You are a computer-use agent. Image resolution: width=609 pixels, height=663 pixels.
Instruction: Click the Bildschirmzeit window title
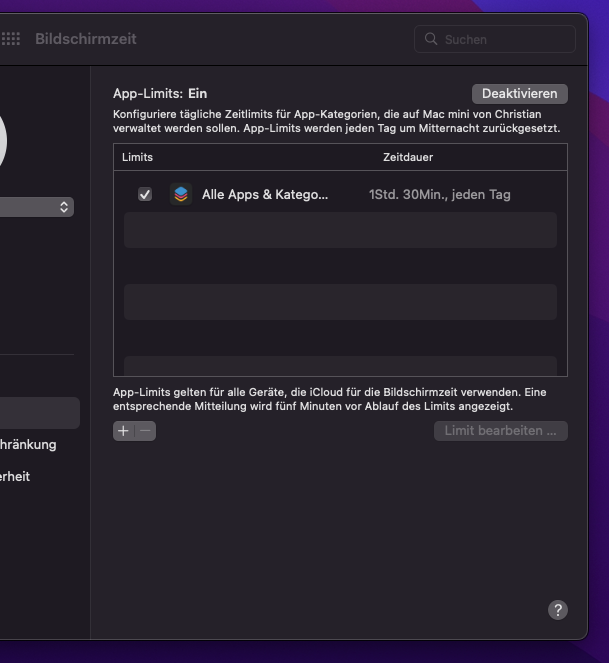86,39
